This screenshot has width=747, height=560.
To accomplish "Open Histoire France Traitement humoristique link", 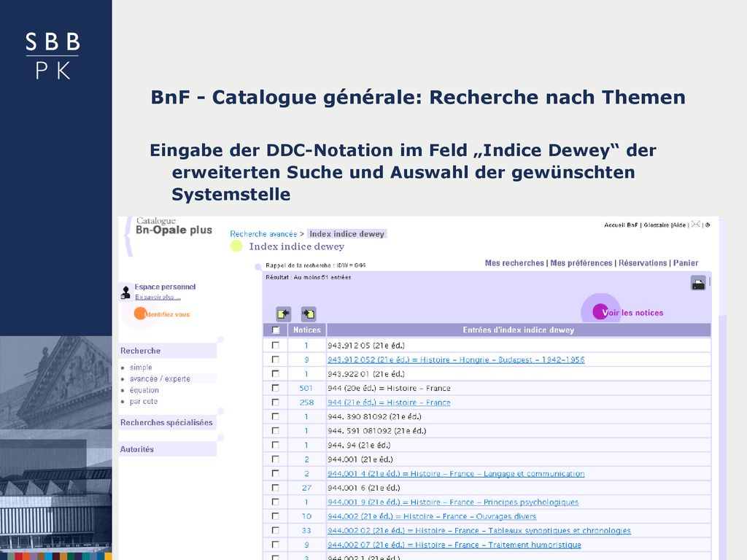I will click(x=454, y=544).
